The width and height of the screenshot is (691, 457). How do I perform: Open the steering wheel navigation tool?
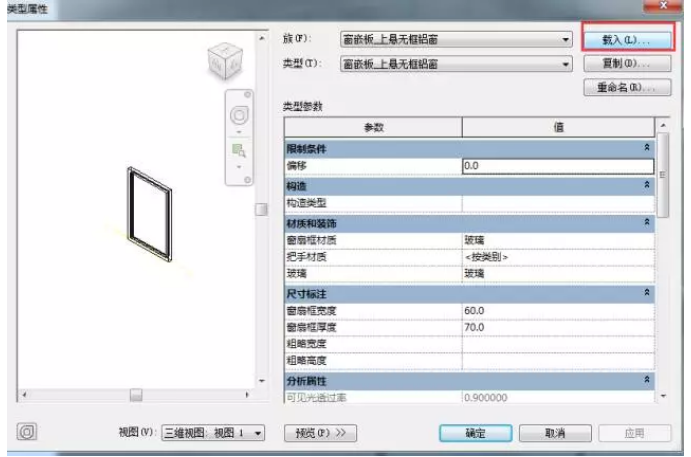[239, 115]
